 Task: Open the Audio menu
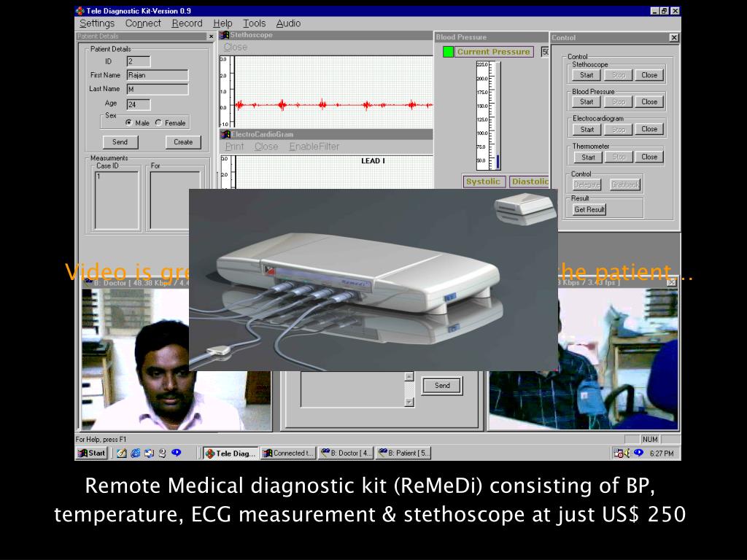[x=288, y=23]
